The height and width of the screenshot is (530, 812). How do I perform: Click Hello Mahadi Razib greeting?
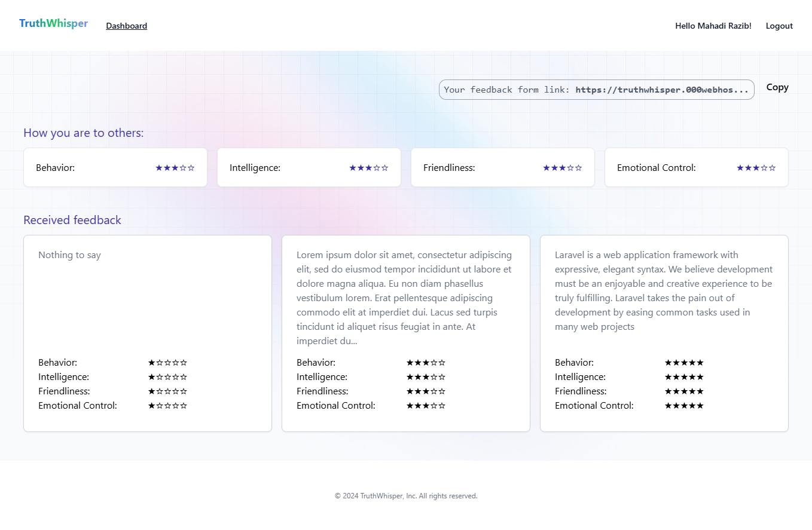tap(713, 26)
